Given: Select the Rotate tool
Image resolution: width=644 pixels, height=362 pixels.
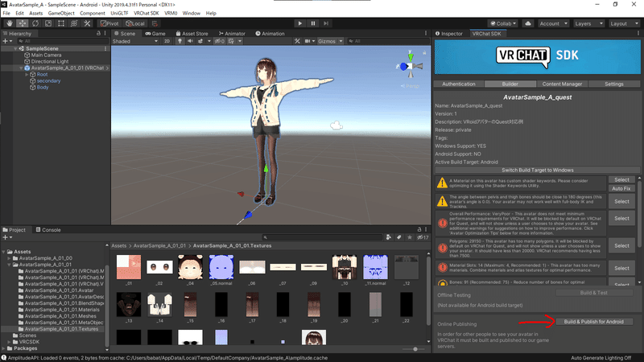Looking at the screenshot, I should click(x=35, y=23).
